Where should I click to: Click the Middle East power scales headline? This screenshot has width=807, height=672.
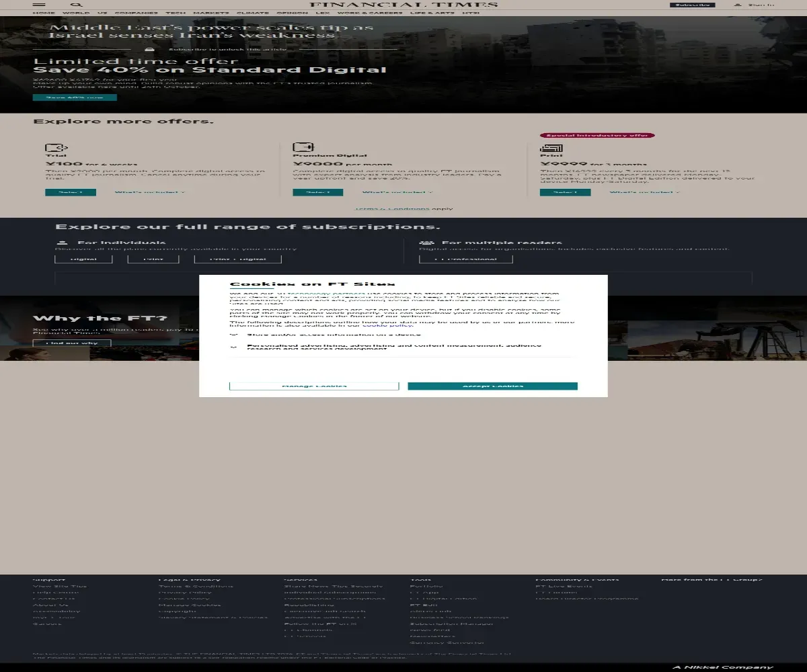coord(212,32)
